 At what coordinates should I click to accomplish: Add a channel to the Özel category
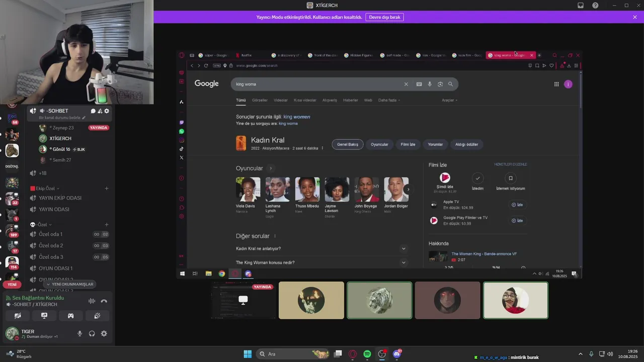click(107, 225)
